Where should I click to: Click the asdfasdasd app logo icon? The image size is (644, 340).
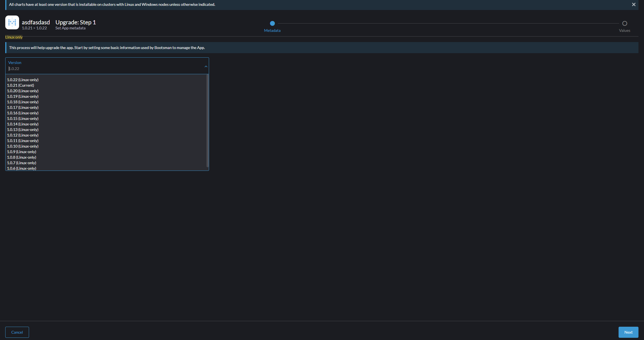tap(12, 22)
